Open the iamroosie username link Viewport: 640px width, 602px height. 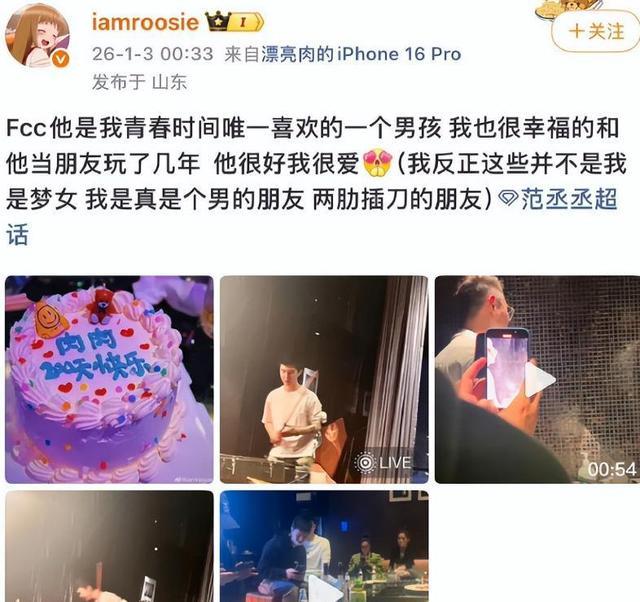pos(145,22)
